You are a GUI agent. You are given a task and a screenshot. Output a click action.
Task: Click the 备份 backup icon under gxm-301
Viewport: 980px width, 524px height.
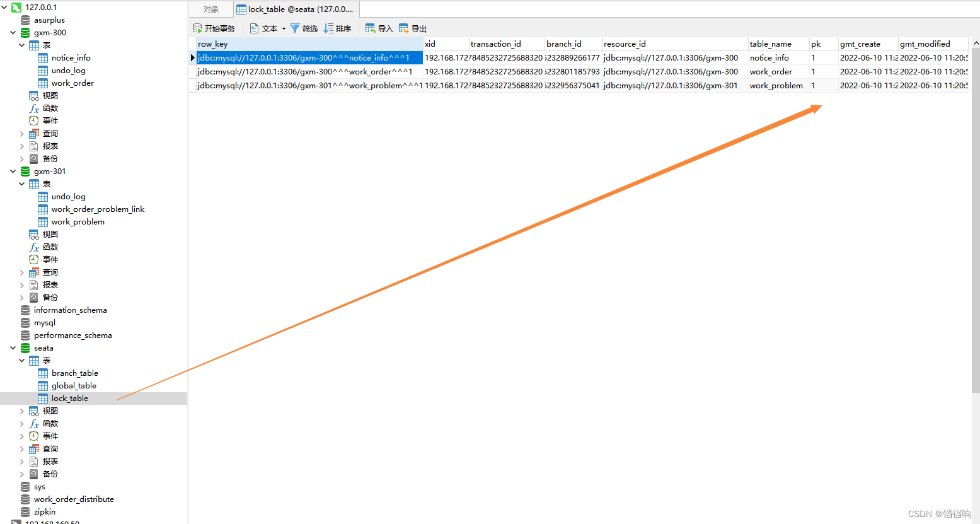click(x=34, y=298)
